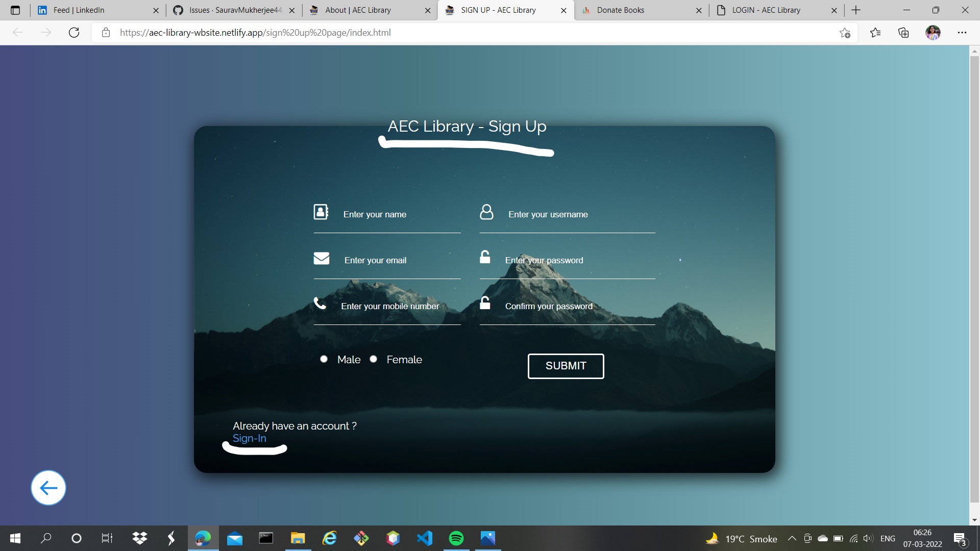The height and width of the screenshot is (551, 980).
Task: Launch Visual Studio Code from the taskbar
Action: [x=424, y=538]
